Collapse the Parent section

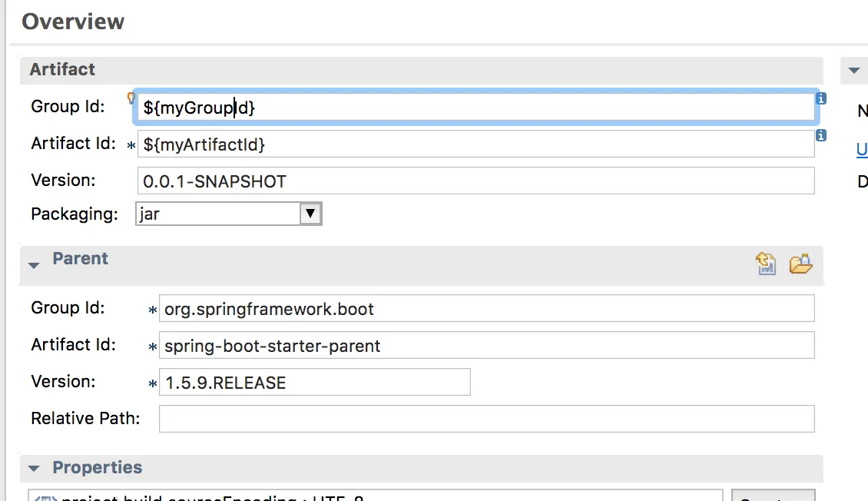click(x=34, y=265)
